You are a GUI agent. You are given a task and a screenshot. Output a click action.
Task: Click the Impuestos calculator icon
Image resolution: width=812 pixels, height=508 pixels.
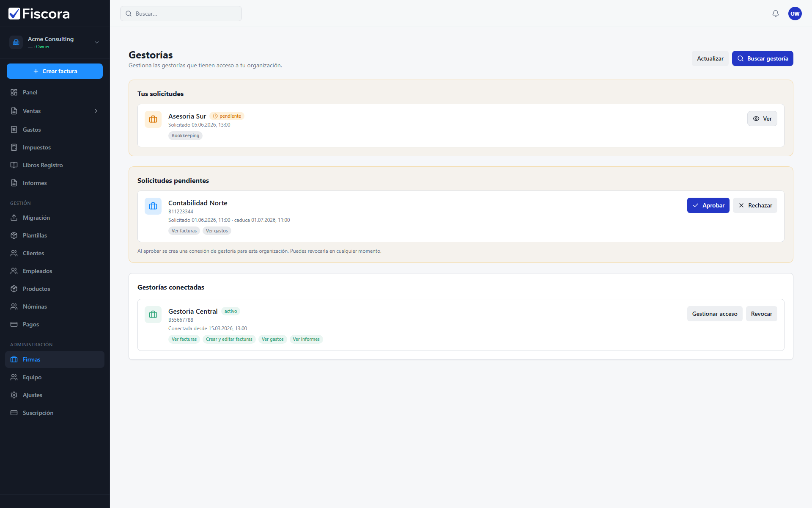pos(14,147)
